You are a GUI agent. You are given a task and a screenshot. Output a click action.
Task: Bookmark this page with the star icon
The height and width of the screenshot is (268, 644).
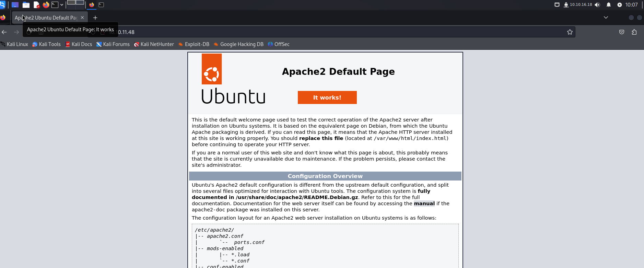click(570, 32)
